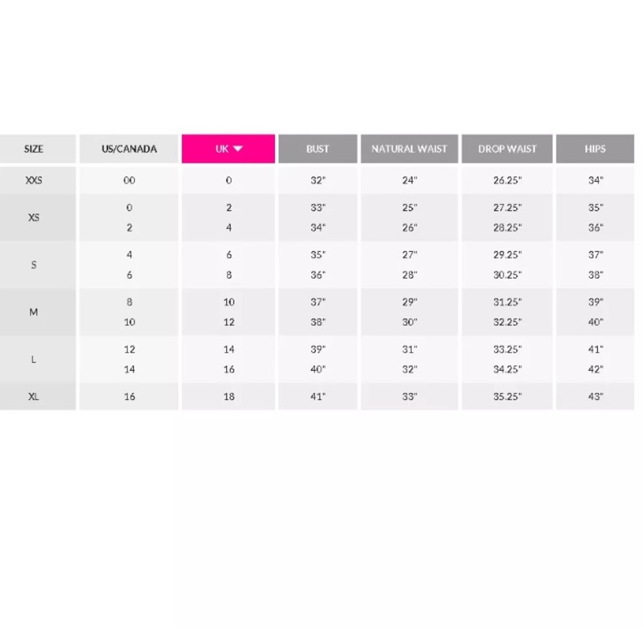Click the 24" natural waist value

pyautogui.click(x=410, y=180)
